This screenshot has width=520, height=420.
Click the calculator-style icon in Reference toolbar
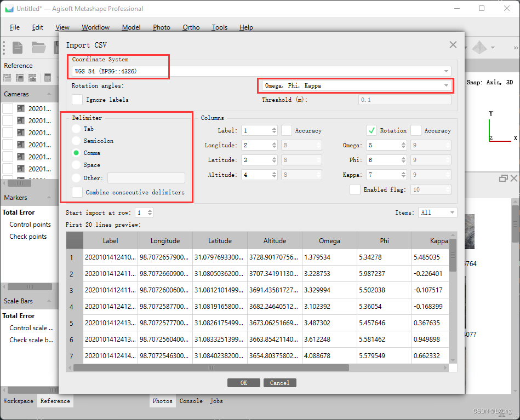tap(48, 78)
